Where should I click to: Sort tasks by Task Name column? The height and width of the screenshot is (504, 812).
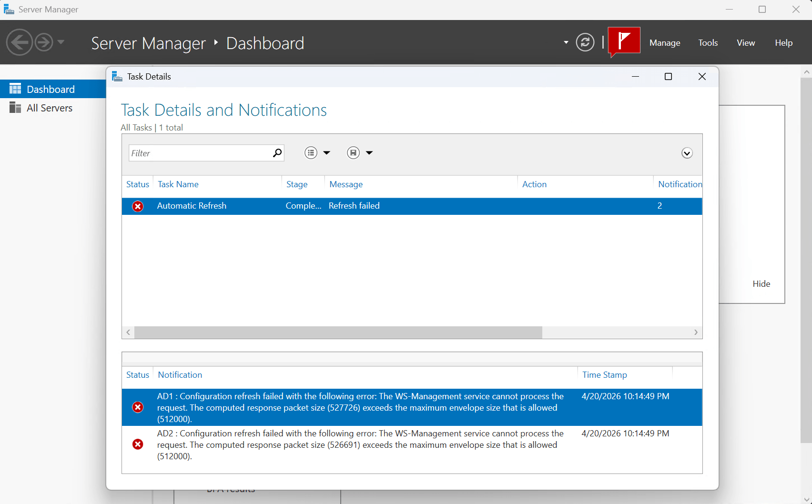tap(178, 184)
